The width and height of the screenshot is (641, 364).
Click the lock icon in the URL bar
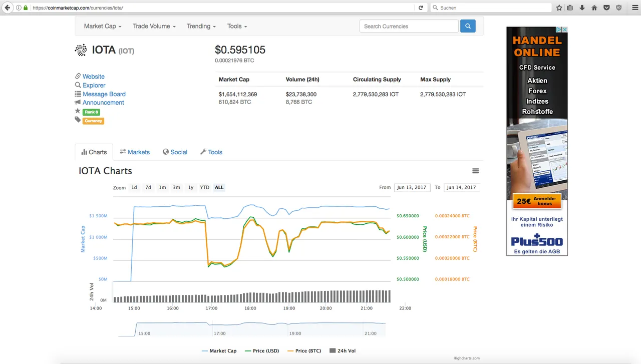(26, 8)
